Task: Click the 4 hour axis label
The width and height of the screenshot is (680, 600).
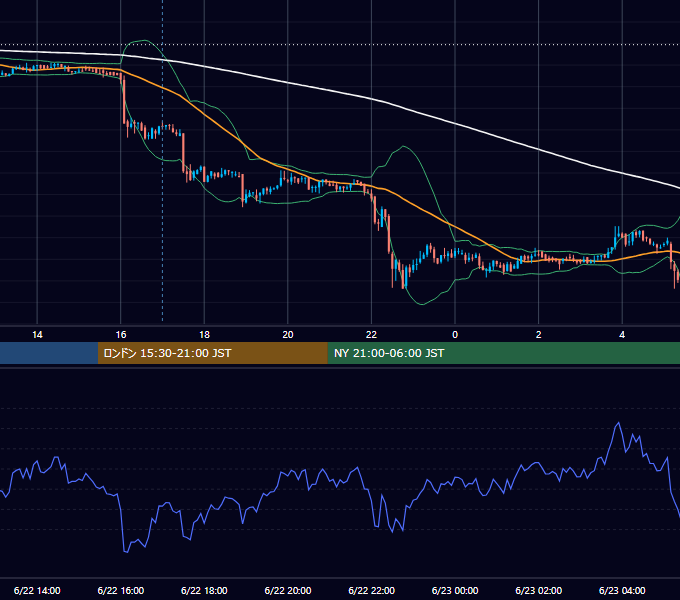Action: pyautogui.click(x=622, y=335)
